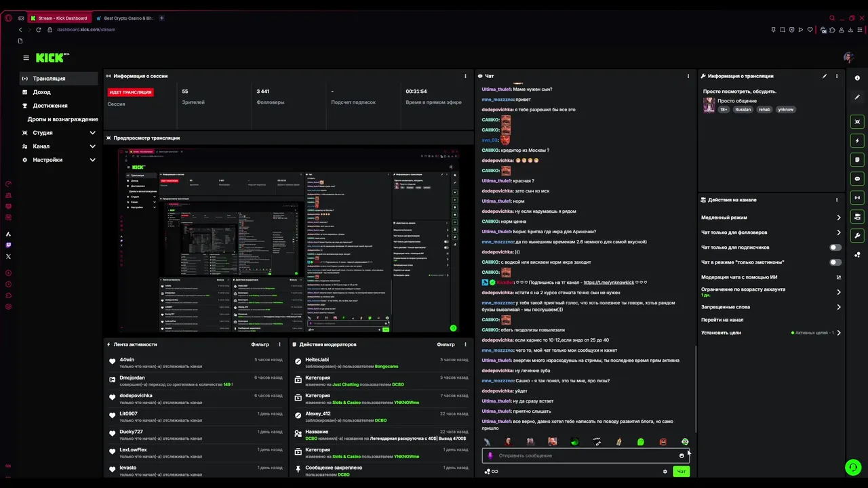Click the chat scrollbar
The image size is (868, 488).
[696, 390]
